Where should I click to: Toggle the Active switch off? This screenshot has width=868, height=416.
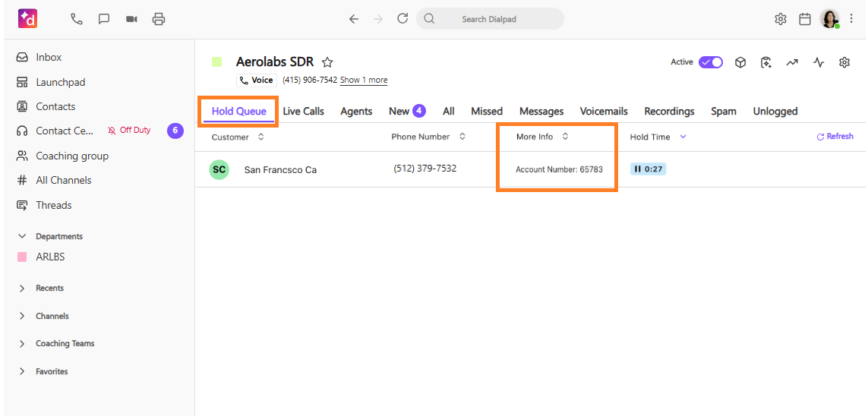point(711,62)
